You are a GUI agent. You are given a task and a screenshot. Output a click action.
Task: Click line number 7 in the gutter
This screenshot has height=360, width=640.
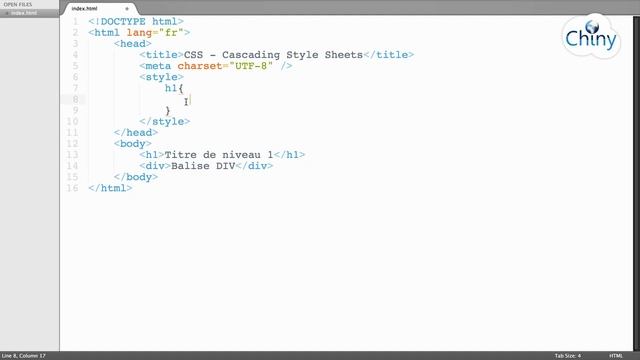tap(75, 88)
